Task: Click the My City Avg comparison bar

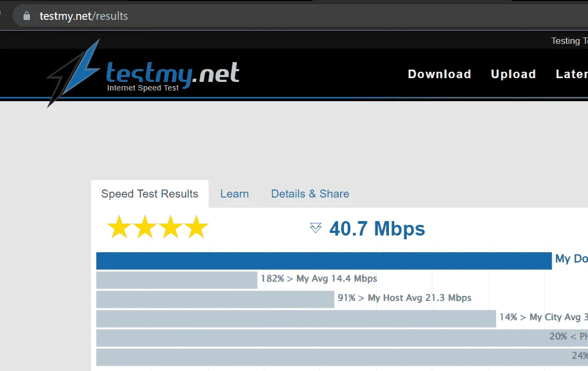Action: pyautogui.click(x=296, y=319)
